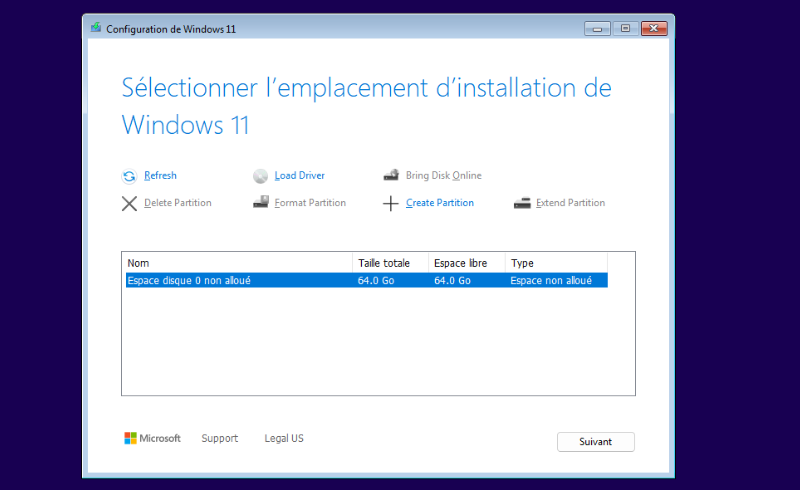Viewport: 800px width, 490px height.
Task: Open the Refresh link
Action: [x=160, y=176]
